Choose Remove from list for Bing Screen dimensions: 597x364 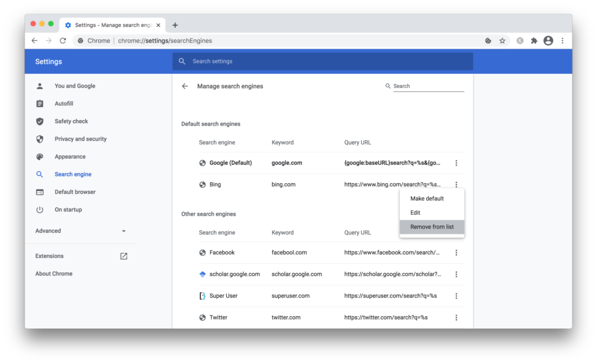[431, 227]
